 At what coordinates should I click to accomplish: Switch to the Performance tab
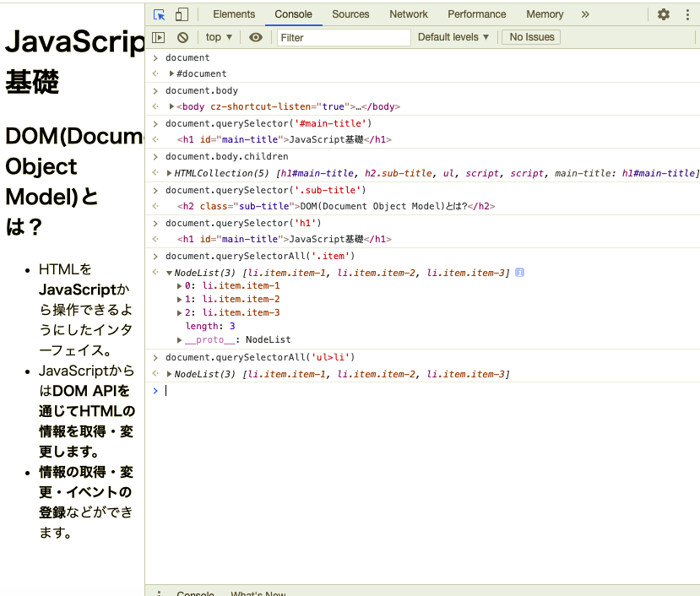pos(477,14)
